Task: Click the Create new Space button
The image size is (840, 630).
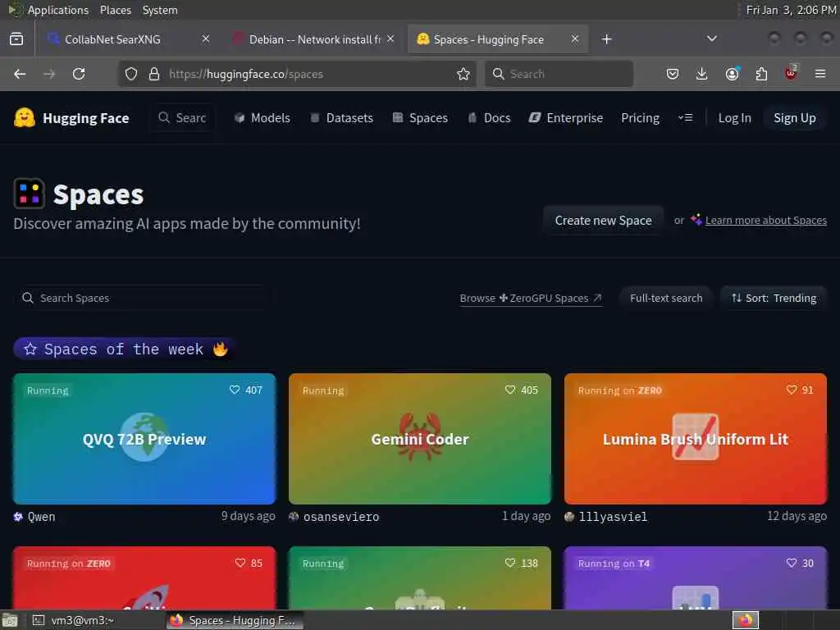Action: coord(603,220)
